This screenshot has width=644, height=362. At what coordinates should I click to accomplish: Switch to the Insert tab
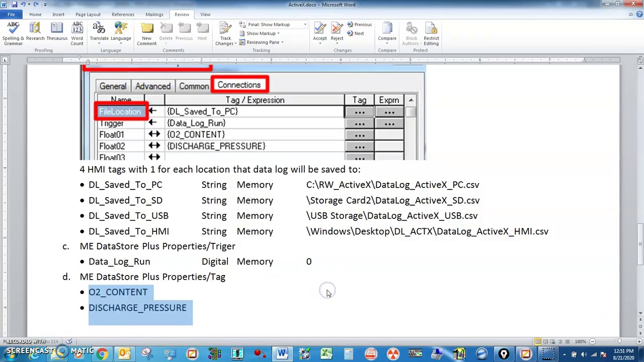point(58,14)
